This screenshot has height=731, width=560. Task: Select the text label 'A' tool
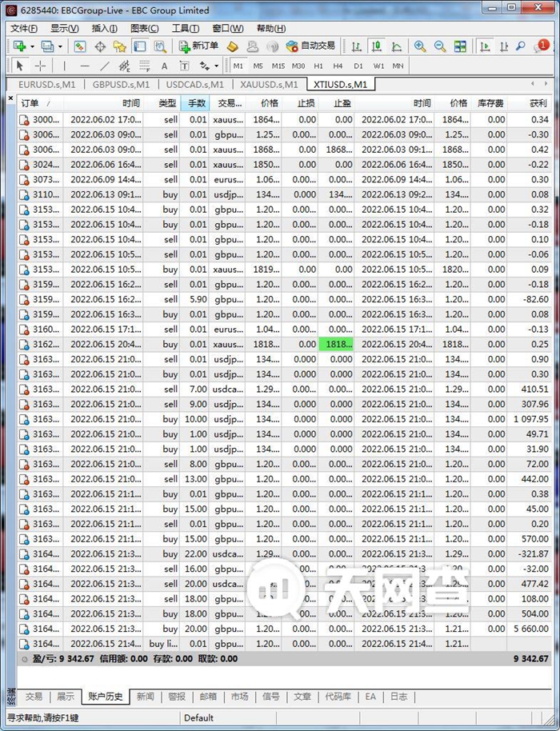pyautogui.click(x=164, y=66)
